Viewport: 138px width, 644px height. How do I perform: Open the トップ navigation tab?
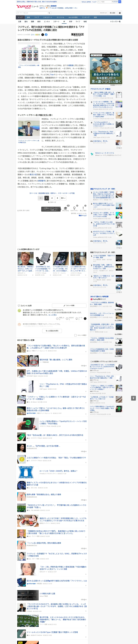[x=20, y=17]
